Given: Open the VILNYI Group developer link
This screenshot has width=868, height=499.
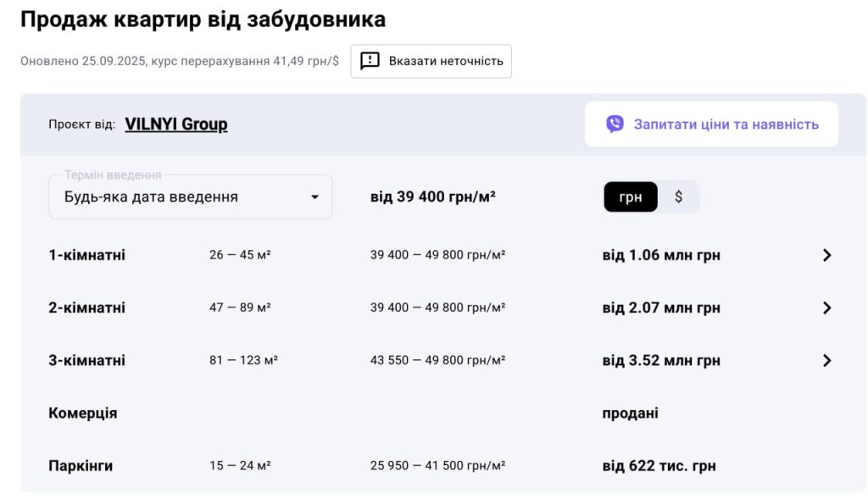Looking at the screenshot, I should [x=176, y=125].
